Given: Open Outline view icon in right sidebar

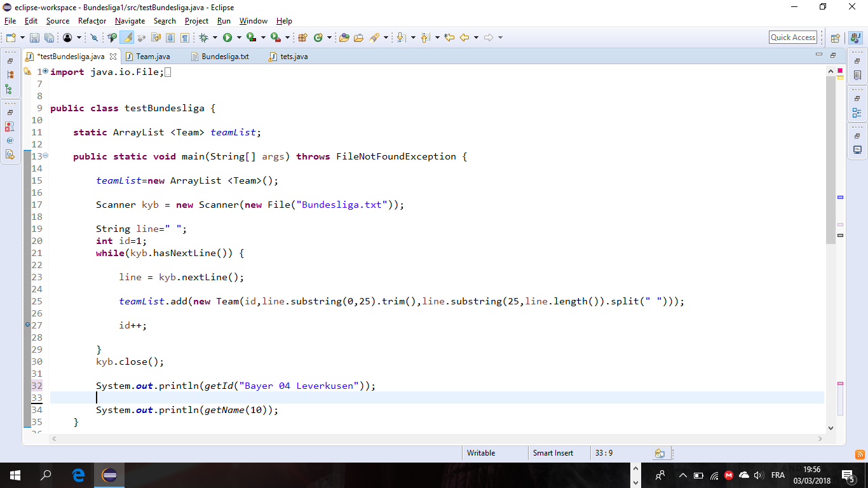Looking at the screenshot, I should click(x=857, y=112).
